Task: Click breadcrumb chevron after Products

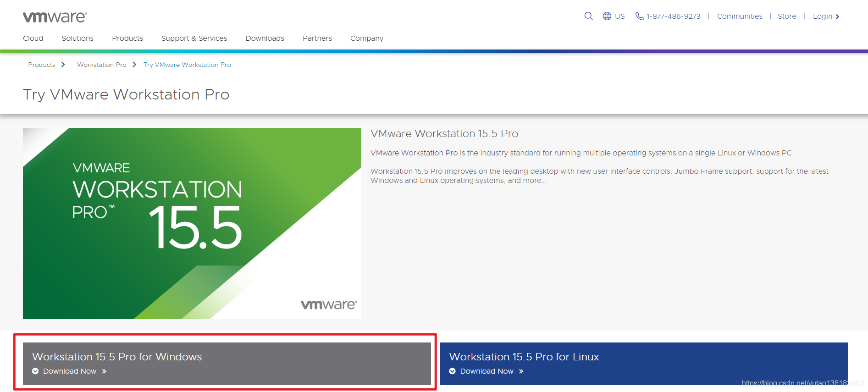Action: [x=63, y=65]
